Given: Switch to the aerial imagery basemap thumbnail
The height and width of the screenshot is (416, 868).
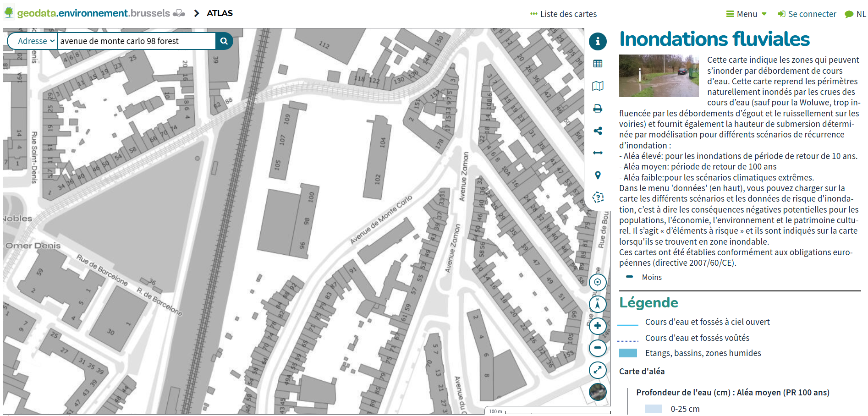Looking at the screenshot, I should coord(598,392).
